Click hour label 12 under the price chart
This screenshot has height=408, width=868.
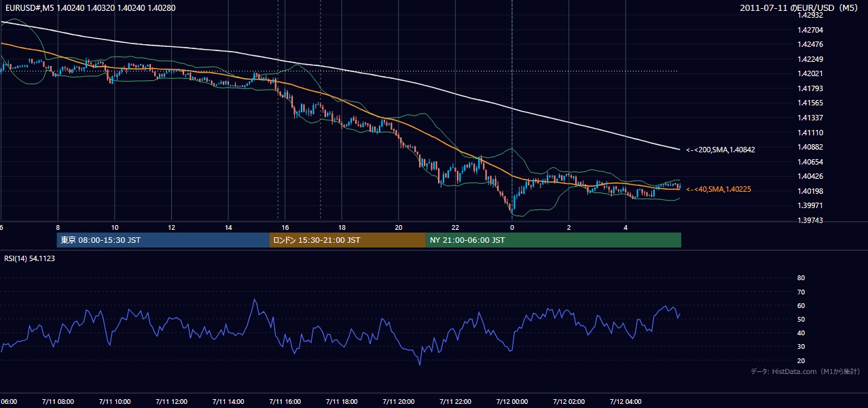pyautogui.click(x=171, y=228)
